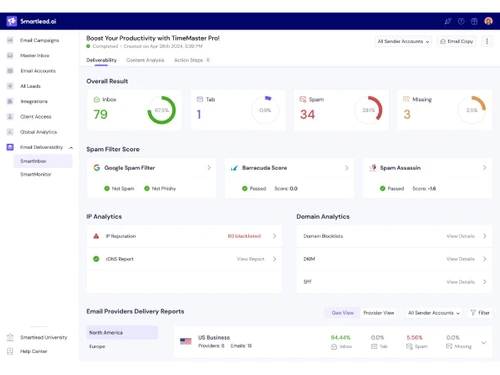Expand the Spam Assassin card
The width and height of the screenshot is (500, 375).
click(x=484, y=168)
